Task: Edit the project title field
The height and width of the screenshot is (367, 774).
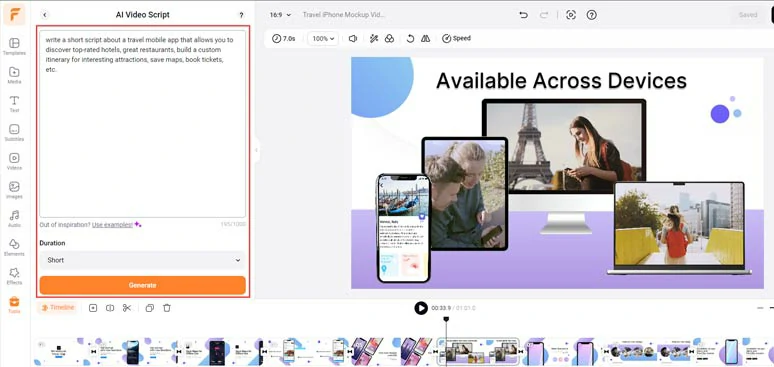Action: click(x=344, y=15)
